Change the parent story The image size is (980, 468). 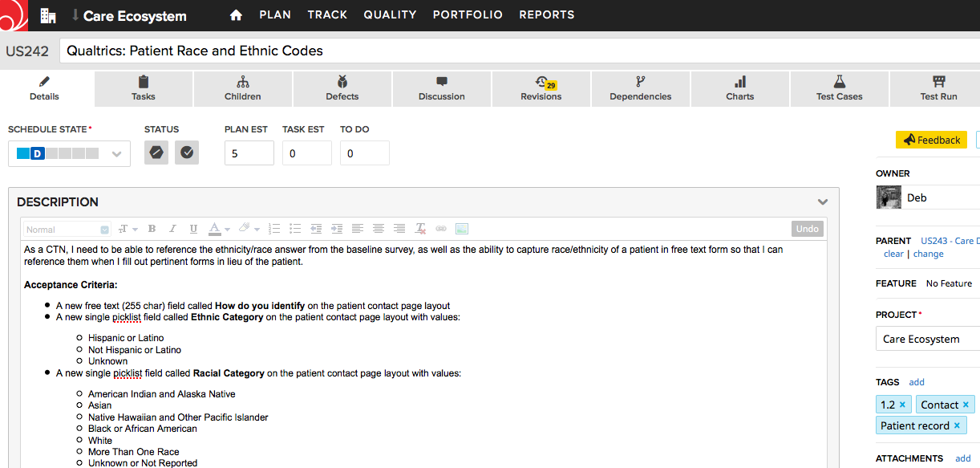click(x=929, y=254)
